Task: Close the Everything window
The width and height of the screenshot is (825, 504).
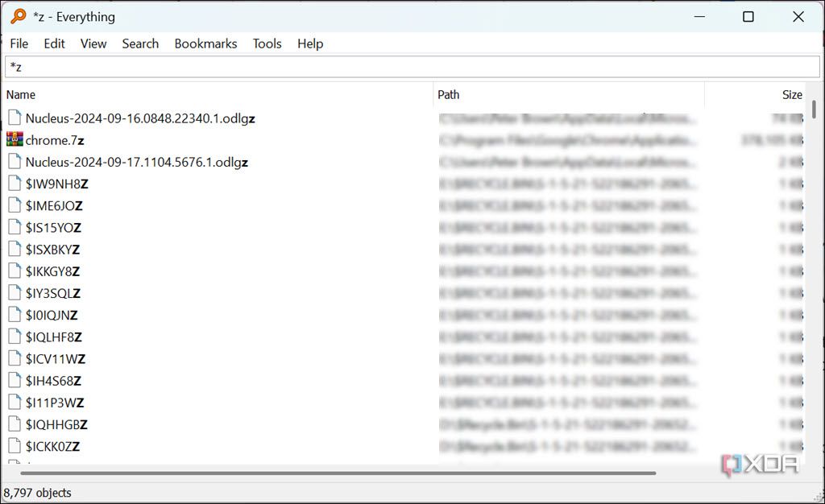Action: (798, 16)
